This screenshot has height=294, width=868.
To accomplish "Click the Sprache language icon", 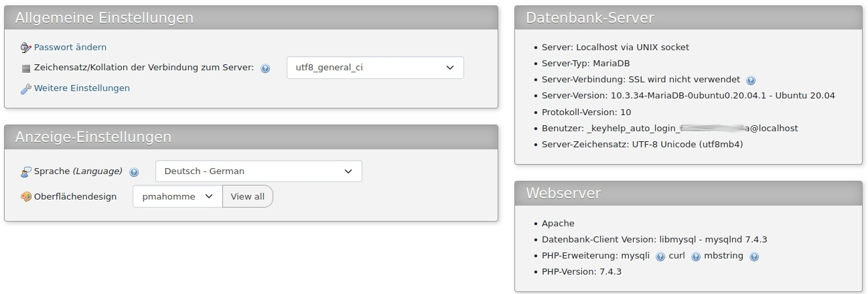I will [x=26, y=172].
